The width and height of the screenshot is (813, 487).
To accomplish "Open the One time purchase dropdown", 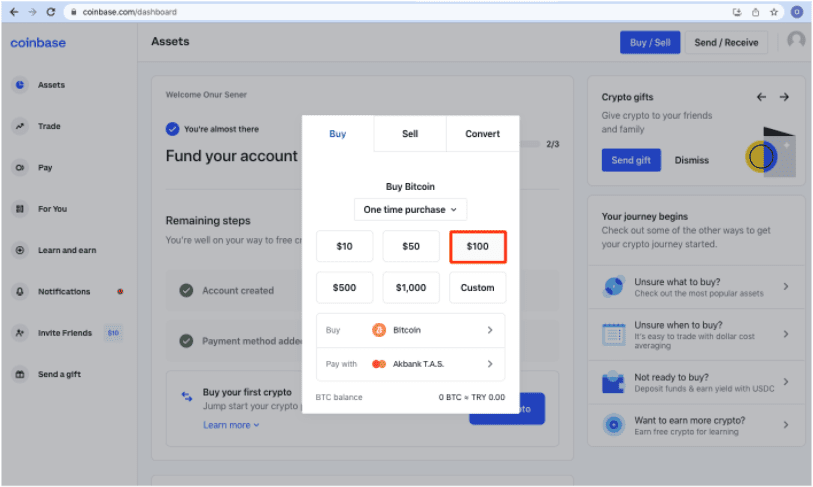I will 410,210.
